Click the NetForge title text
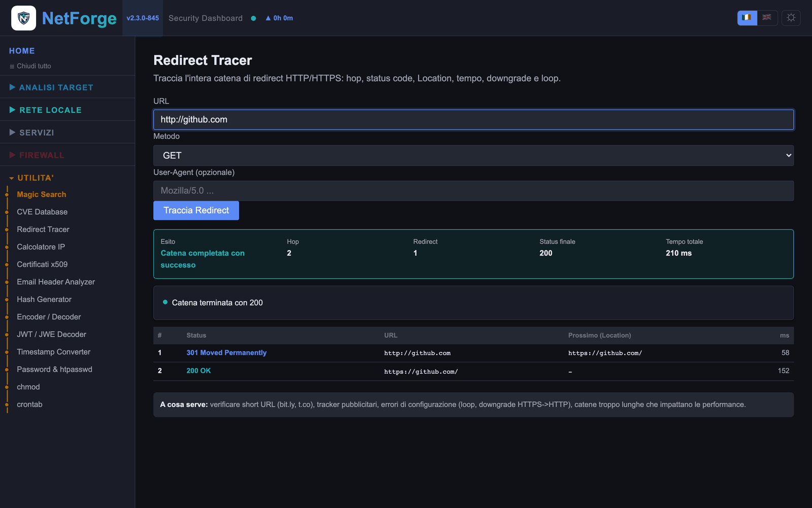The image size is (812, 508). click(79, 18)
